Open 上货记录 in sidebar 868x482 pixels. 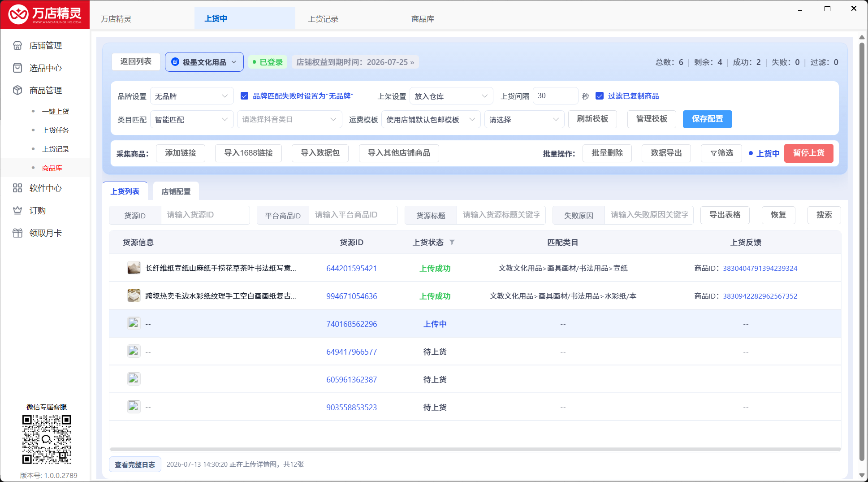pyautogui.click(x=56, y=149)
